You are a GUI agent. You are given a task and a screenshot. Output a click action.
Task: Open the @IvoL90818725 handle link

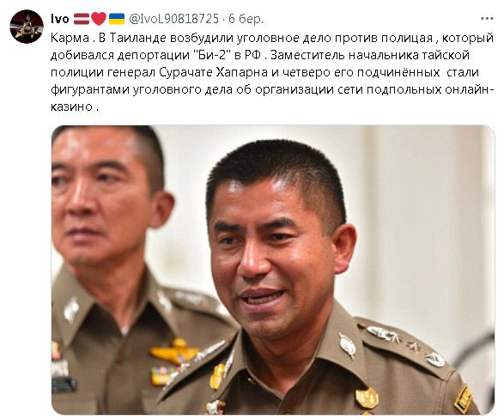click(x=173, y=19)
